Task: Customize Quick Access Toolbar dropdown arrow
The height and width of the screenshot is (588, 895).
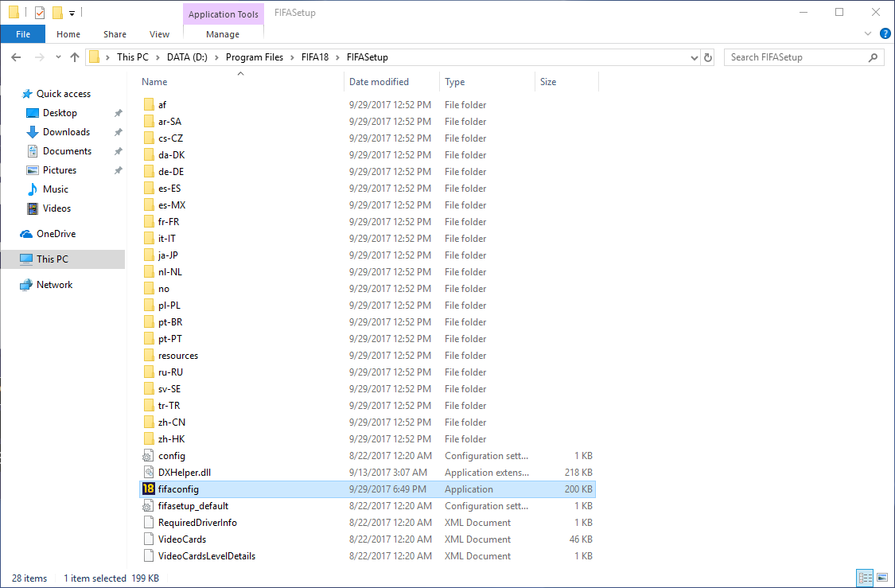Action: [x=72, y=13]
